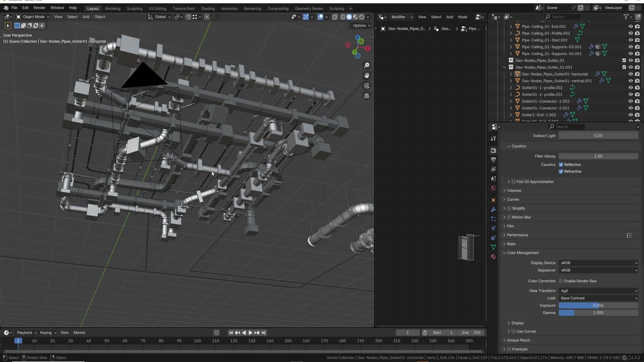Hide Geo-Nodes_Pipes_Gutter01-horizontal in viewport

pos(631,74)
